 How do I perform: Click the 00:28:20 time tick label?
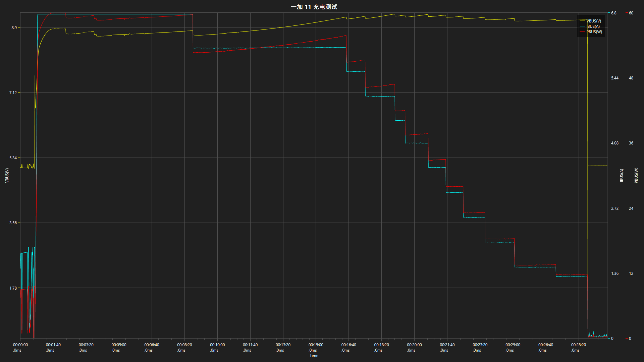[579, 347]
